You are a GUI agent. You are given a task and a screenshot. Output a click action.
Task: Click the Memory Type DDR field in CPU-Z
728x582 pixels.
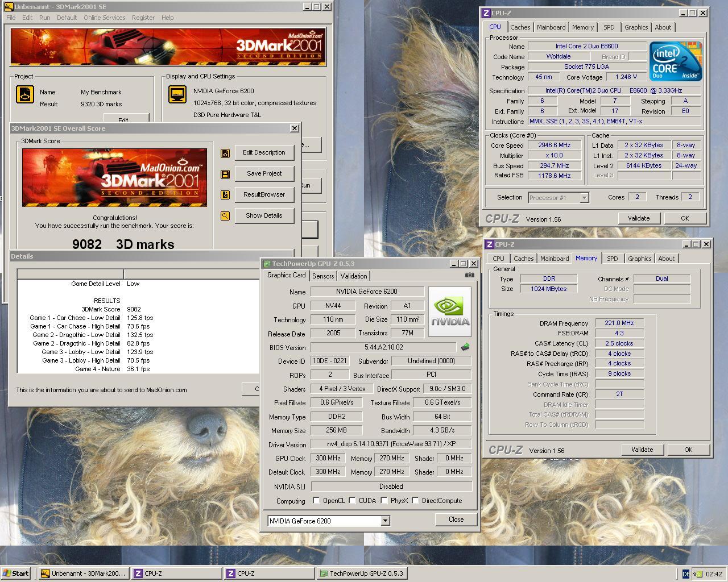(x=549, y=278)
